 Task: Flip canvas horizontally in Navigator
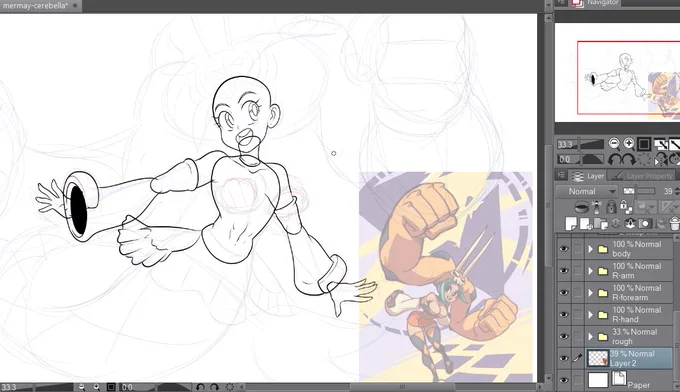(x=660, y=159)
